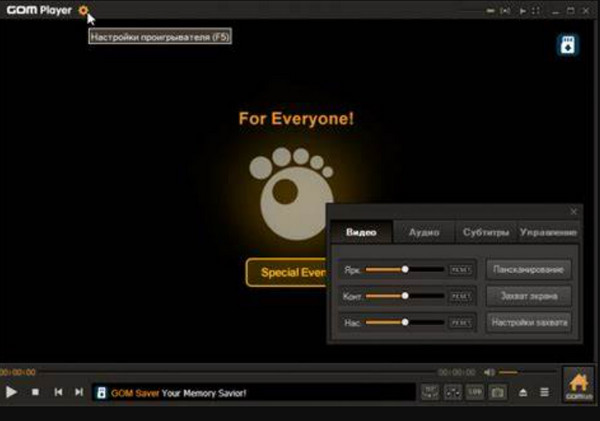This screenshot has height=421, width=600.
Task: Click the GOM paw logo graphic
Action: (x=292, y=193)
